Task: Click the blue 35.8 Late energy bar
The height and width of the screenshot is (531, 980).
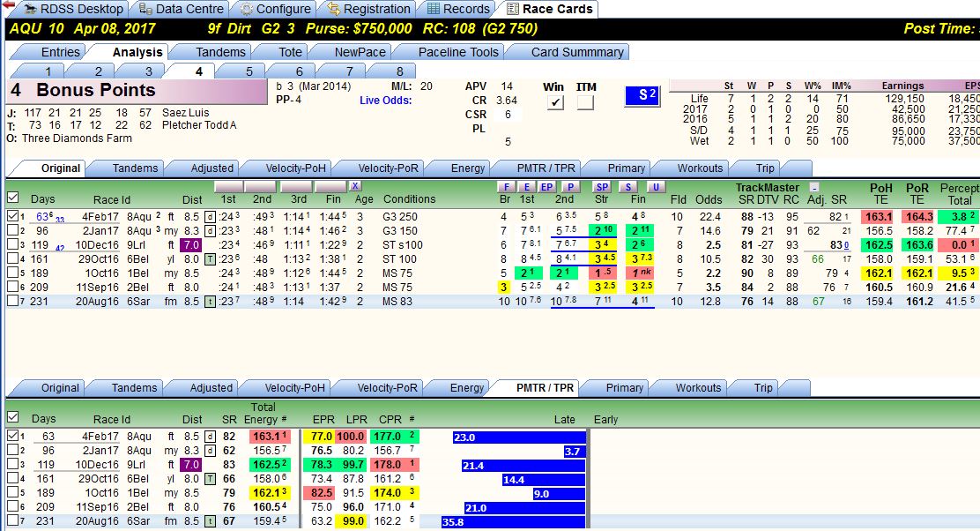Action: (x=514, y=521)
